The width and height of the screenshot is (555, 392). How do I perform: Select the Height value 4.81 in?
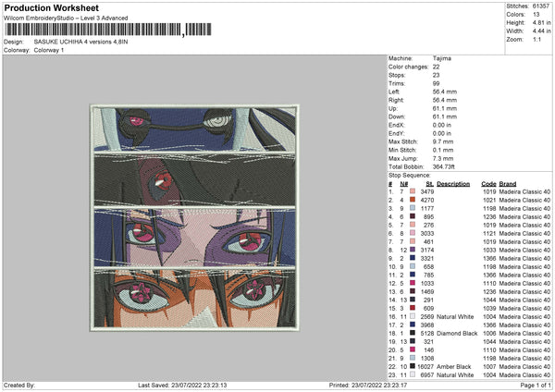click(x=542, y=22)
